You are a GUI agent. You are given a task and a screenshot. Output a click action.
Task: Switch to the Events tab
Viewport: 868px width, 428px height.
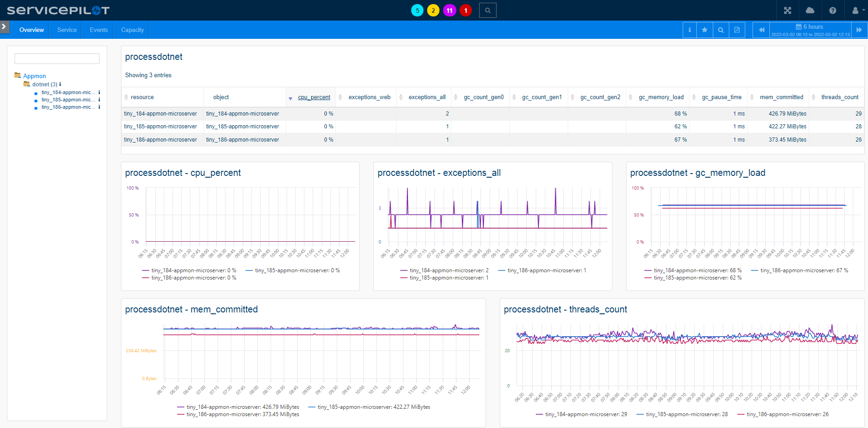[98, 30]
